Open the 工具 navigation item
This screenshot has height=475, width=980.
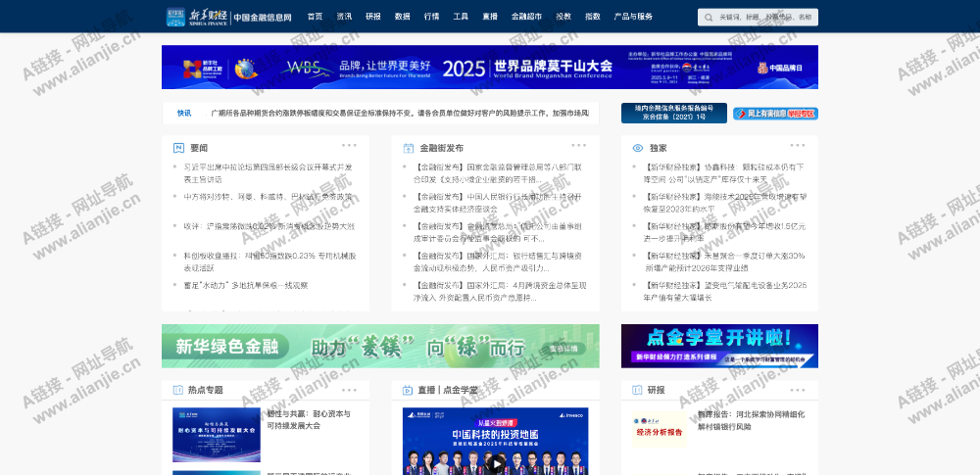click(x=461, y=17)
